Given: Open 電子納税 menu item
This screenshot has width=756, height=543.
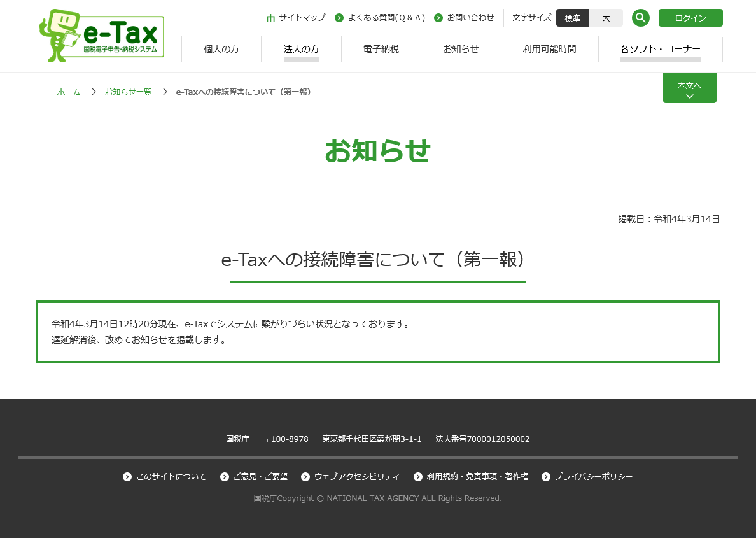Looking at the screenshot, I should [381, 49].
